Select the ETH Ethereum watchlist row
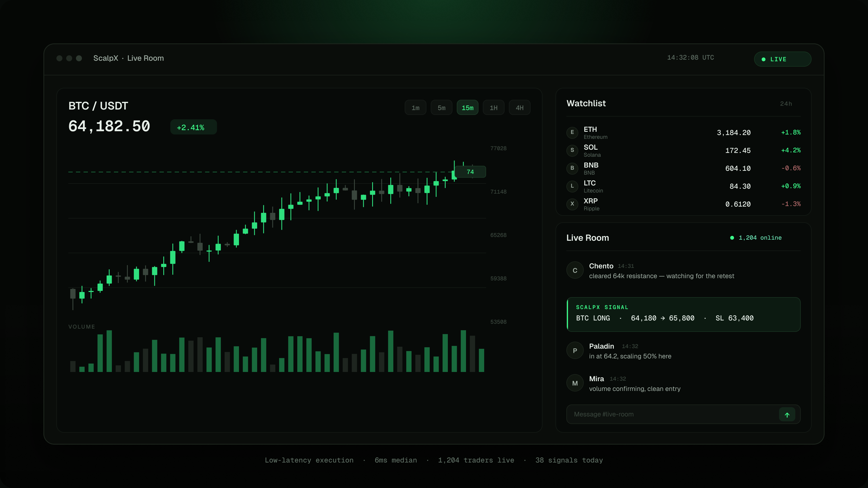Screen dimensions: 868x488 point(683,132)
